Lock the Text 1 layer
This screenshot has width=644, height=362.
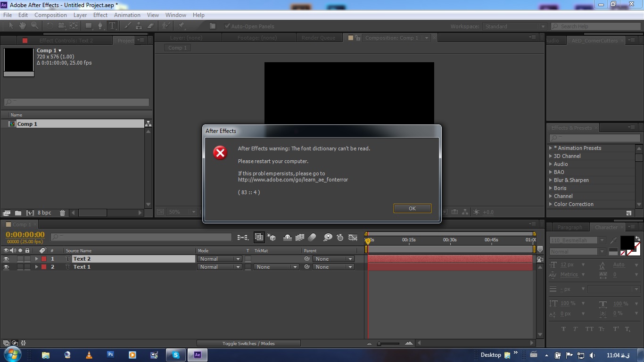pos(27,267)
